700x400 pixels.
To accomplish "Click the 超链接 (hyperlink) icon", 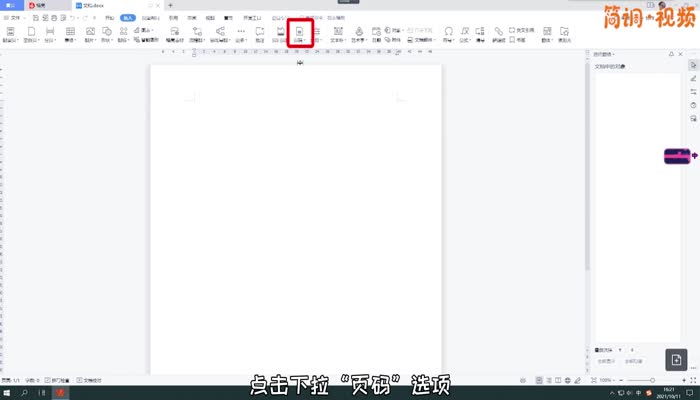I will click(x=498, y=35).
